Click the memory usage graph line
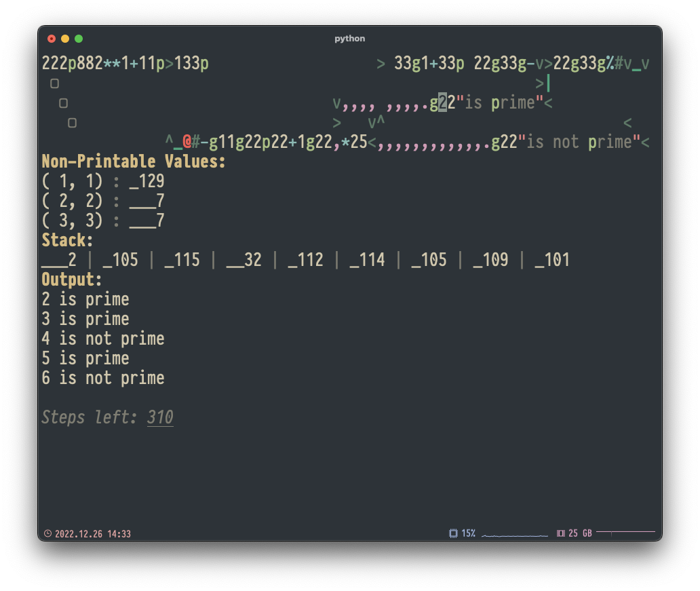The height and width of the screenshot is (591, 700). 625,533
